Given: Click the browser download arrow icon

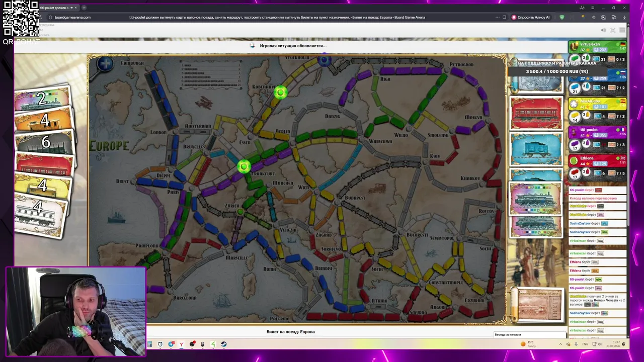Looking at the screenshot, I should (x=624, y=17).
